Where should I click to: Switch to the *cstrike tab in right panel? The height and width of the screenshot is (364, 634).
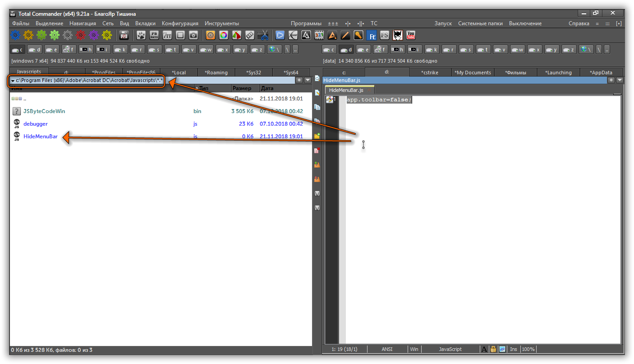[x=430, y=72]
